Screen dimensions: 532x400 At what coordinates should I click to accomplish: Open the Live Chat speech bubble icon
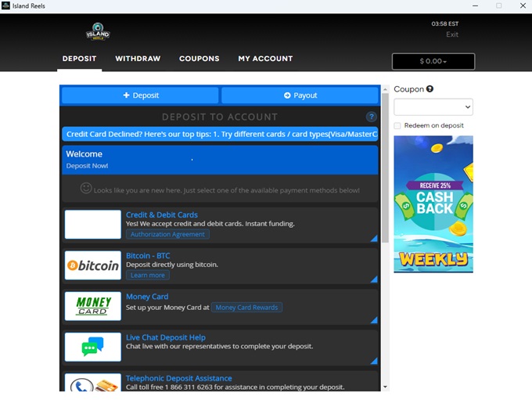point(93,347)
